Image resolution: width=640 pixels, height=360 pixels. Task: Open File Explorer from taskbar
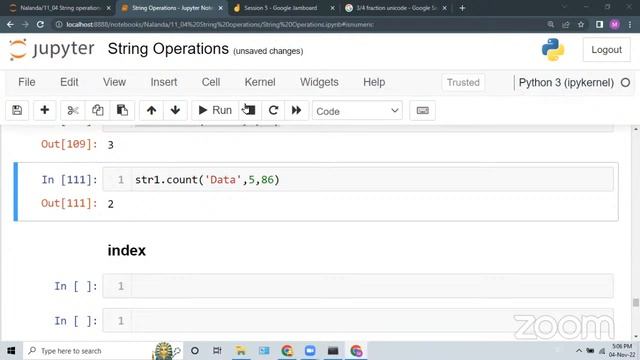pos(240,351)
